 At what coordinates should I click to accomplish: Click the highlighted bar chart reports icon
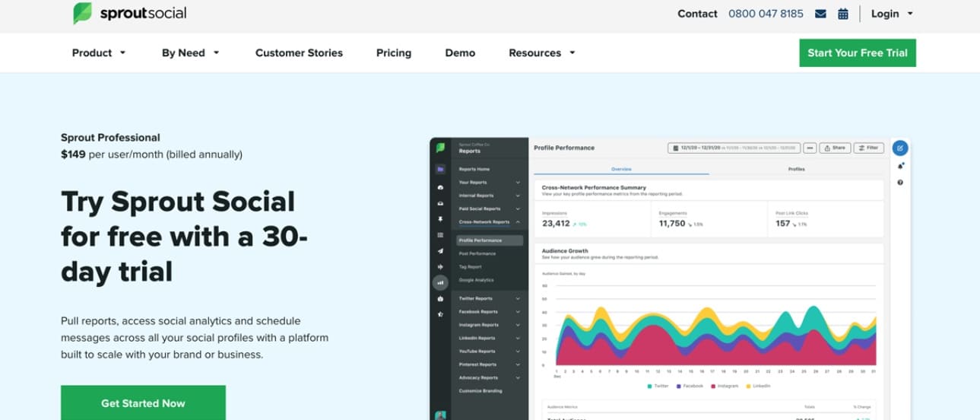point(440,282)
